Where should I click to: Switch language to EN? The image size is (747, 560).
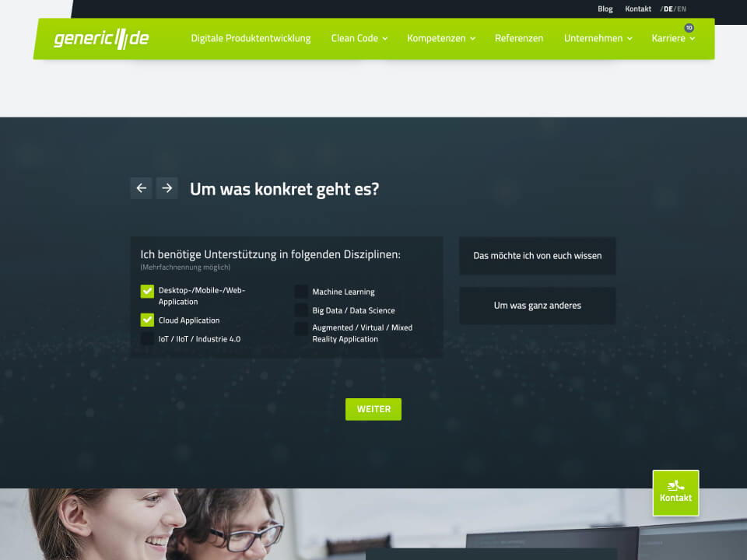682,9
